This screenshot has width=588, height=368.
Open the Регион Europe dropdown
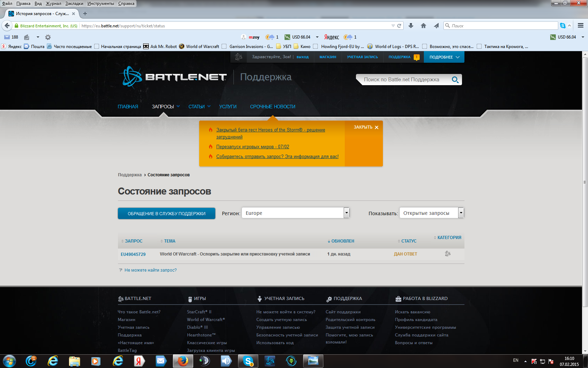pyautogui.click(x=296, y=213)
